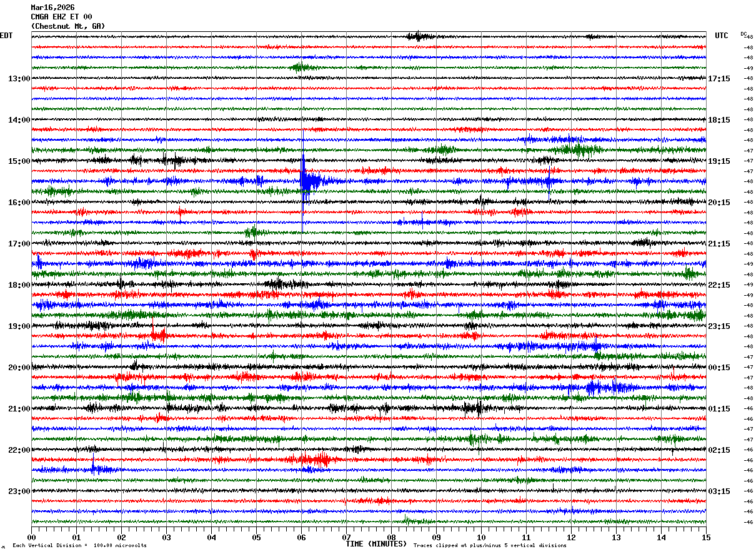This screenshot has height=554, width=756.
Task: Select the 14:00 EDT time label
Action: click(x=19, y=119)
